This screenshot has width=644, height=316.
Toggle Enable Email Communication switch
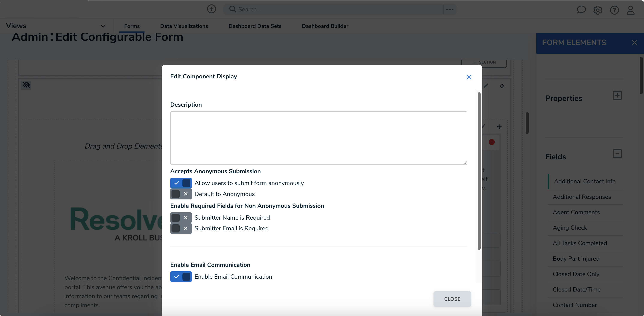click(x=181, y=276)
